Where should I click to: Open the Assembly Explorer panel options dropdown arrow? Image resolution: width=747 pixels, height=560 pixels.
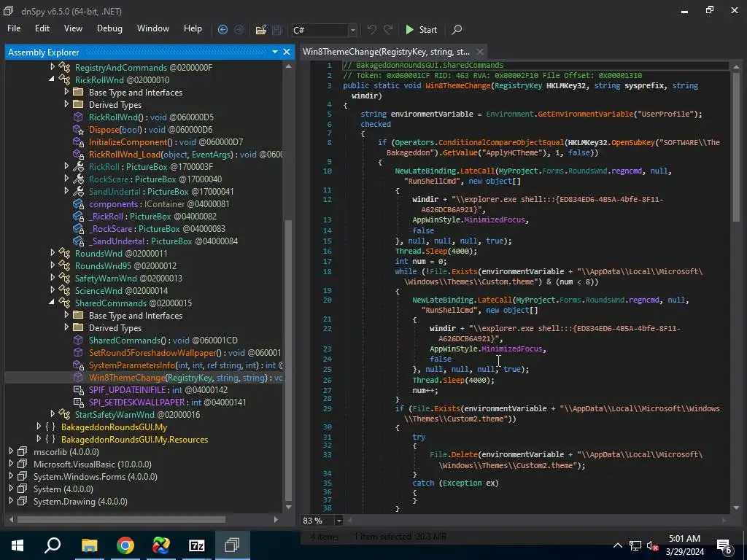pyautogui.click(x=275, y=52)
